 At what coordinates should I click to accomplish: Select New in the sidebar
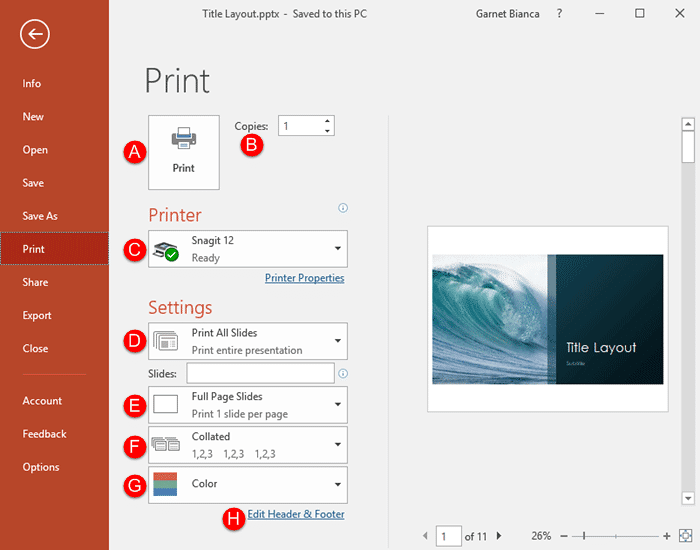[33, 117]
